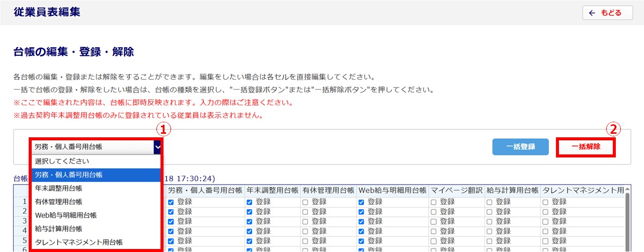This screenshot has width=644, height=252.
Task: Choose 労務・個人番号用台帳 from the dropdown list
Action: click(x=96, y=175)
